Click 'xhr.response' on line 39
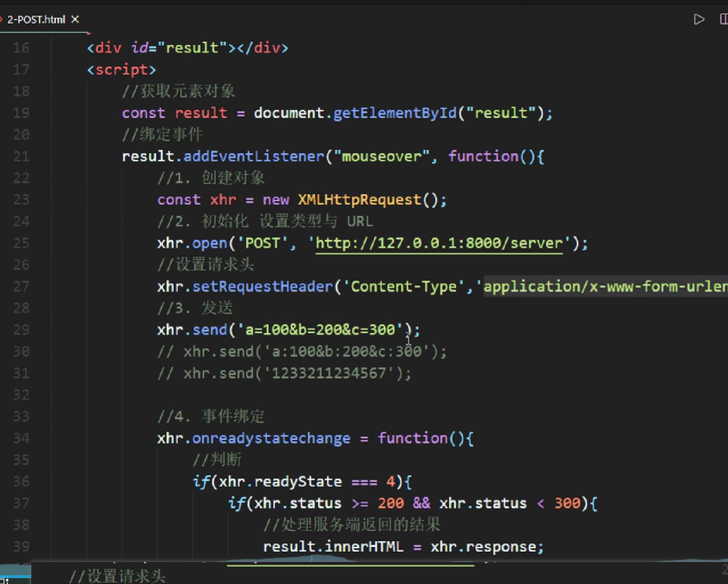The image size is (728, 584). coord(483,546)
